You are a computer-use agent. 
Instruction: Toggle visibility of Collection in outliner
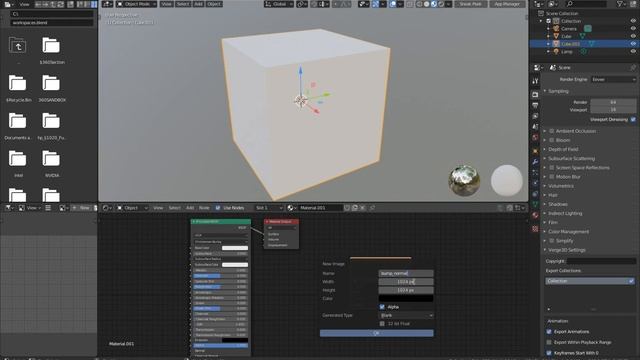pos(633,21)
